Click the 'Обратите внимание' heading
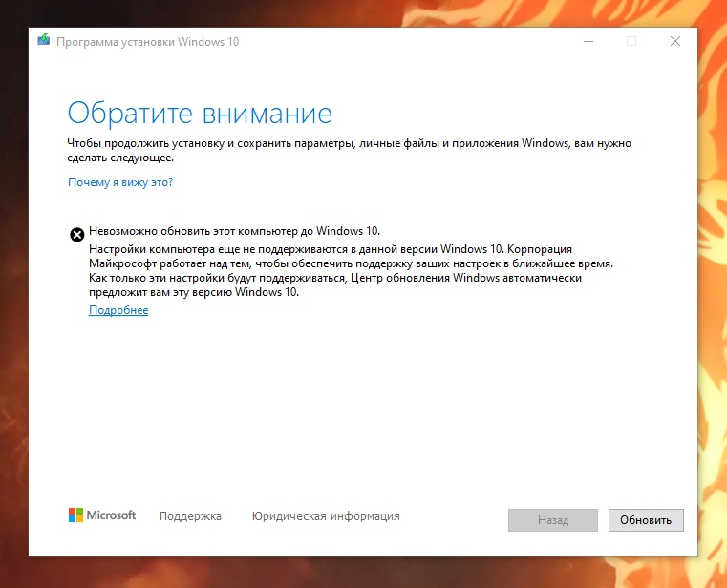 [x=200, y=114]
